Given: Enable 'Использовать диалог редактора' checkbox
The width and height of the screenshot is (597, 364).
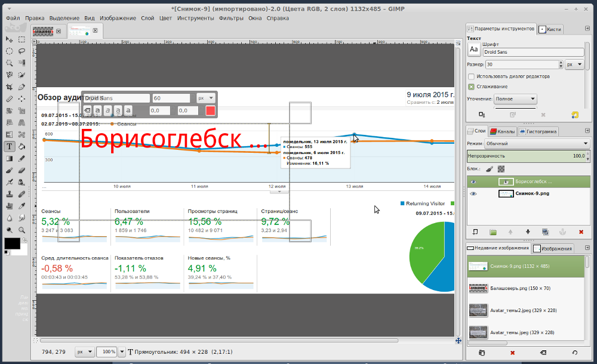Looking at the screenshot, I should pos(472,76).
